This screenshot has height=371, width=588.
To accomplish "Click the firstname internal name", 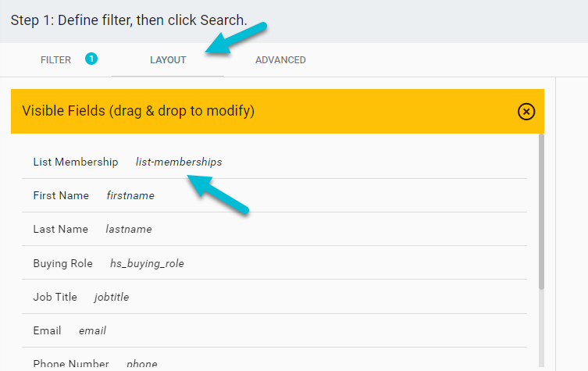I will [x=130, y=195].
